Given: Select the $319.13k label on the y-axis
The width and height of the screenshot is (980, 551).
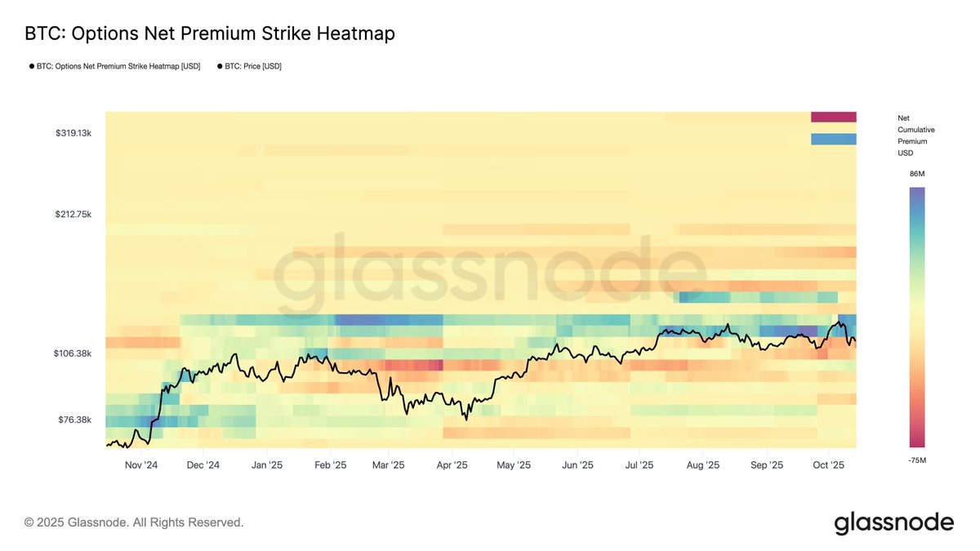Looking at the screenshot, I should (73, 132).
